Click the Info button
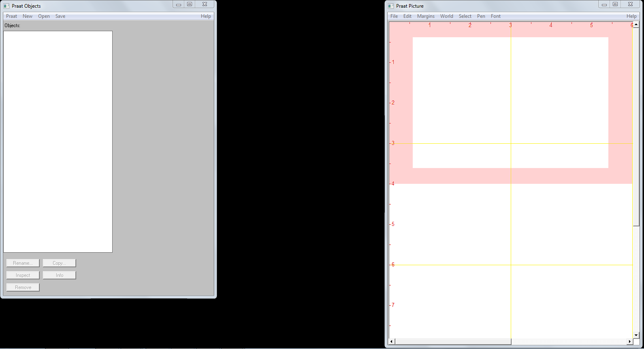 (59, 275)
